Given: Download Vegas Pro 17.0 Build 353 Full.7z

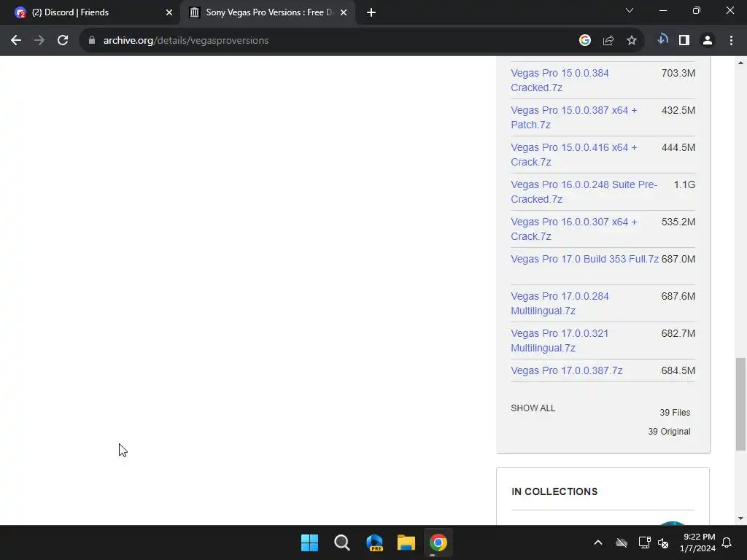Looking at the screenshot, I should [584, 259].
